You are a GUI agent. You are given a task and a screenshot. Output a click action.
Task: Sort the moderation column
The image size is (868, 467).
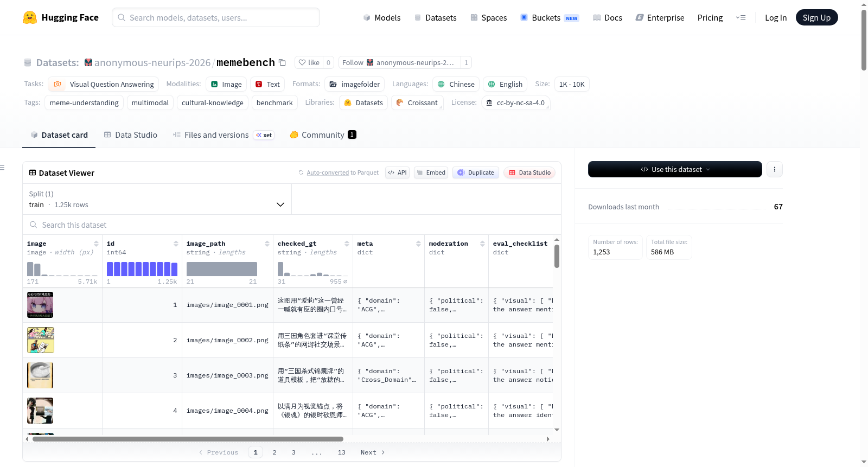click(x=482, y=244)
